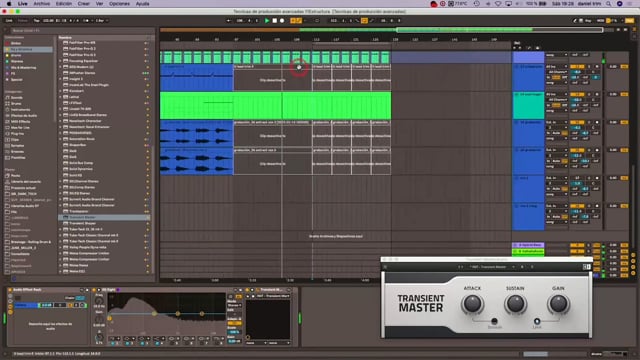
Task: Select FabFilter Pro-MB in browser list
Action: (x=82, y=42)
